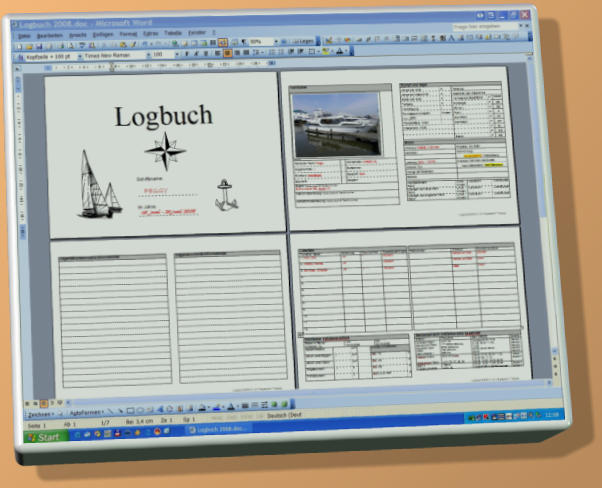Click the New blank document icon
Screen dimensions: 602x488
point(19,46)
